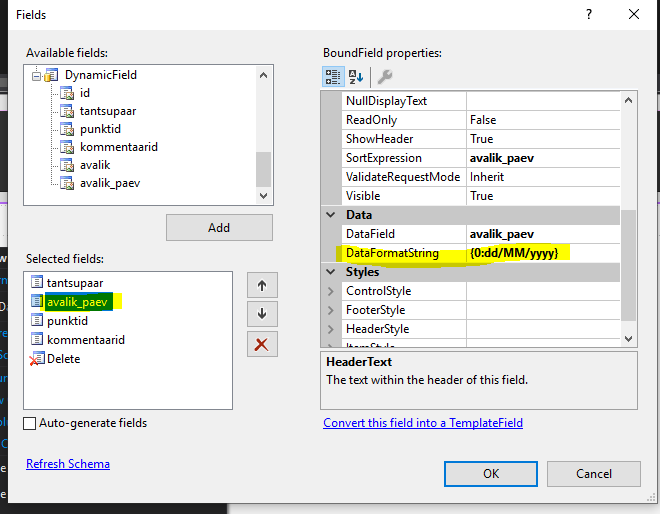Click the Add button
This screenshot has width=660, height=514.
click(219, 227)
